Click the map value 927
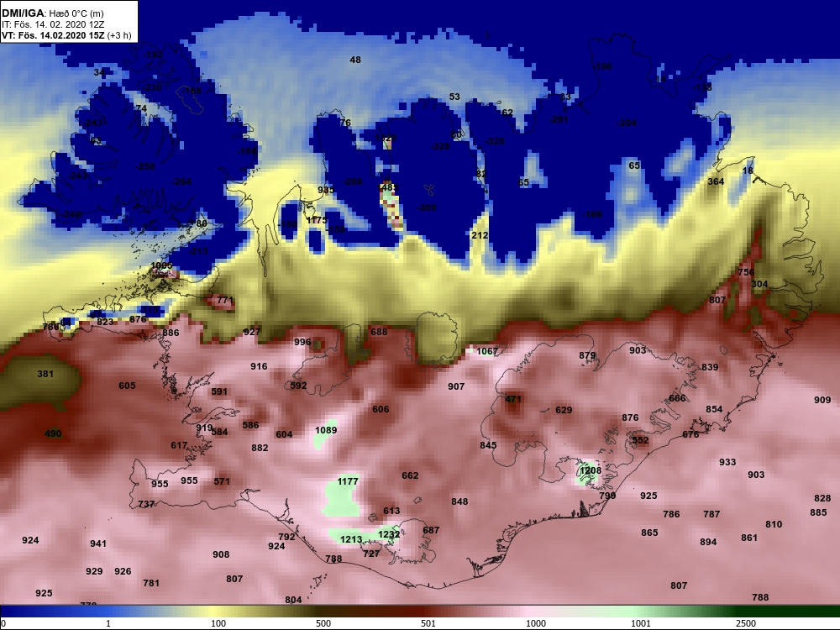This screenshot has height=630, width=840. click(251, 332)
